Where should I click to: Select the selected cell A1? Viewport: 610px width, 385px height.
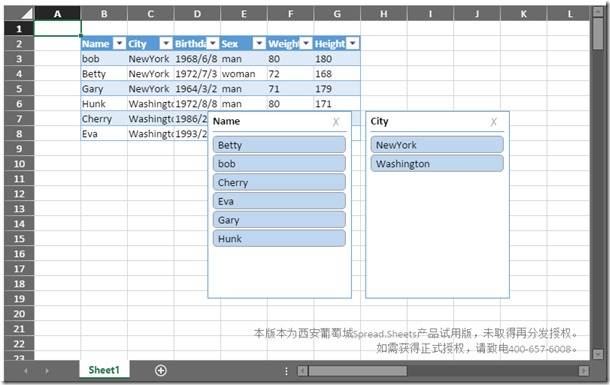pyautogui.click(x=58, y=28)
